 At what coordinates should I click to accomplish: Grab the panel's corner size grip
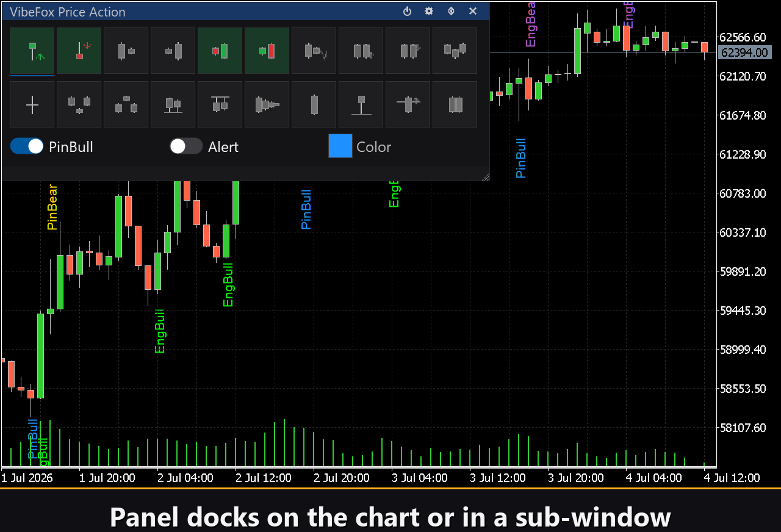click(485, 177)
